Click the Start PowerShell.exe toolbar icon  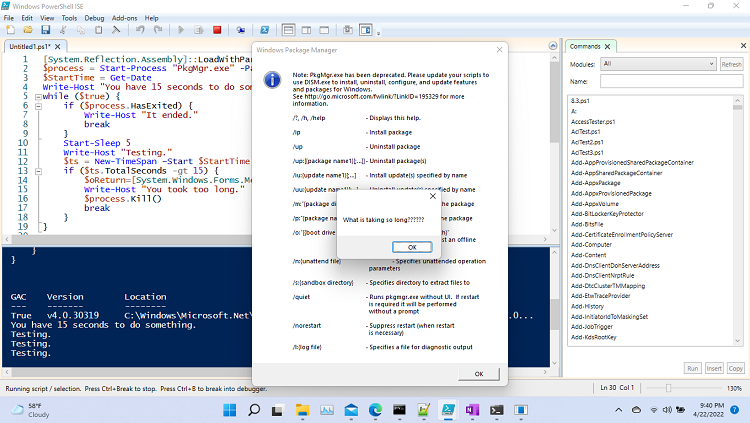coord(264,30)
